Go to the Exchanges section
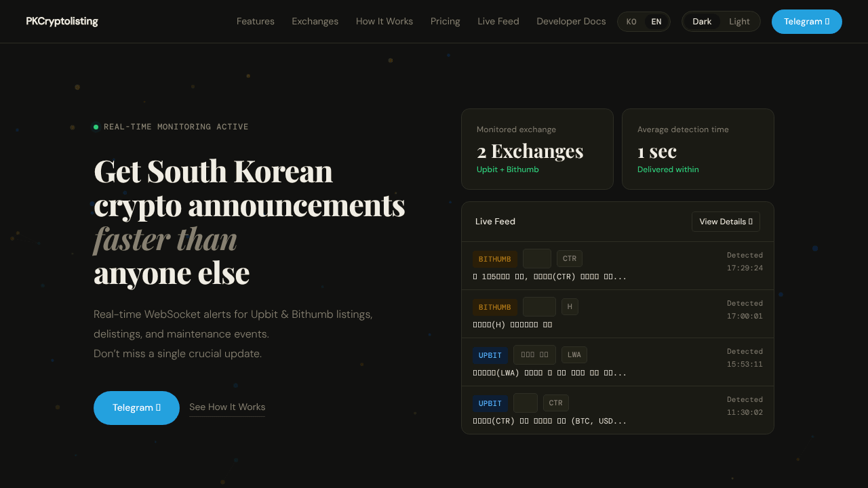 [315, 21]
